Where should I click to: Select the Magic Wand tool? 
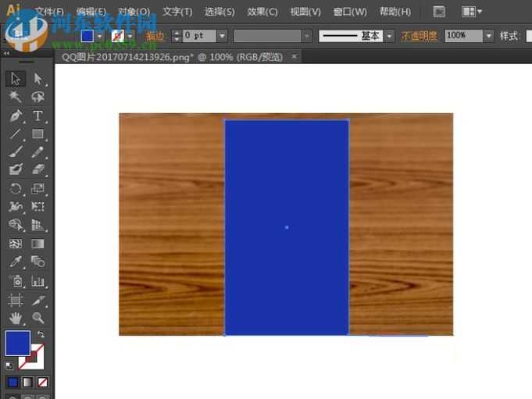16,97
